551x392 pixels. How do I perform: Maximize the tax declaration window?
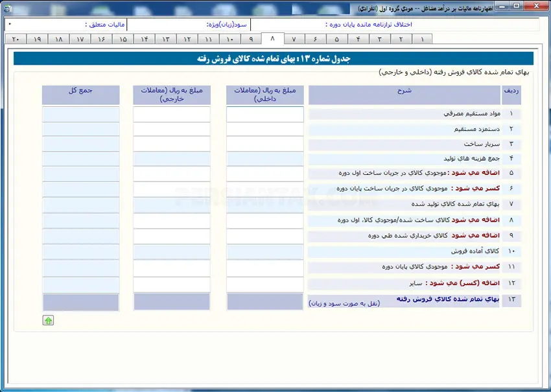pyautogui.click(x=517, y=6)
